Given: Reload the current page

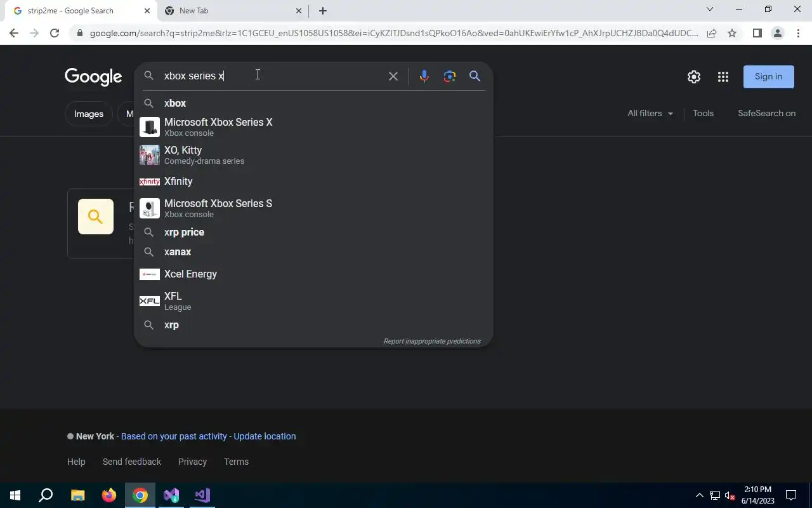Looking at the screenshot, I should coord(55,33).
